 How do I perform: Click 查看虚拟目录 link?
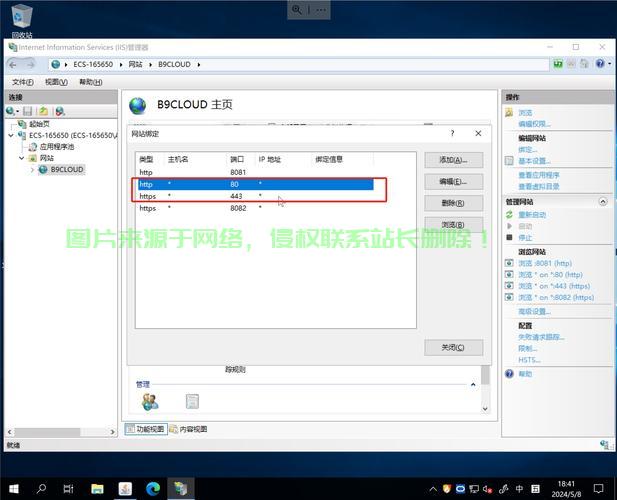point(539,186)
